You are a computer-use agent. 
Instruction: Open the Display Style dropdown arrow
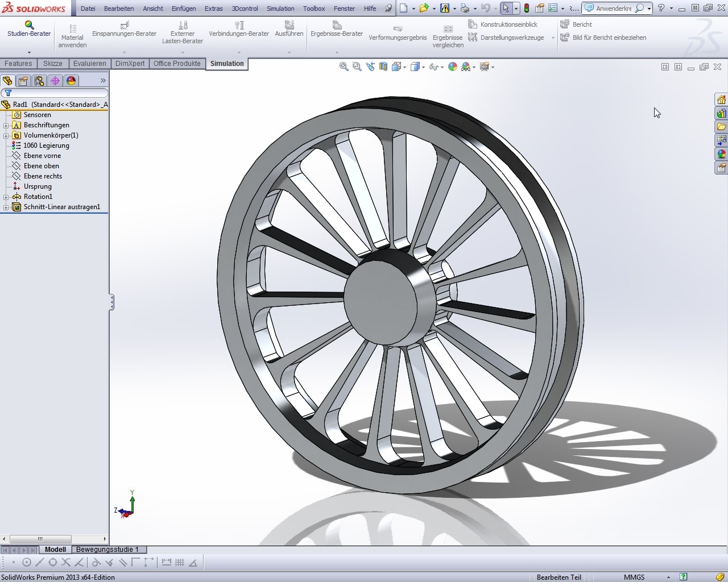[x=424, y=67]
